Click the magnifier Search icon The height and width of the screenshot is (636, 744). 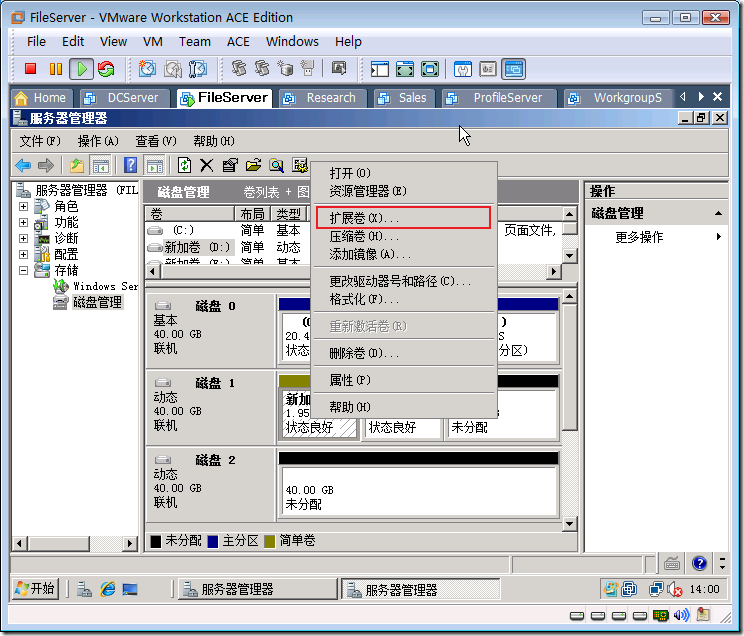coord(277,165)
